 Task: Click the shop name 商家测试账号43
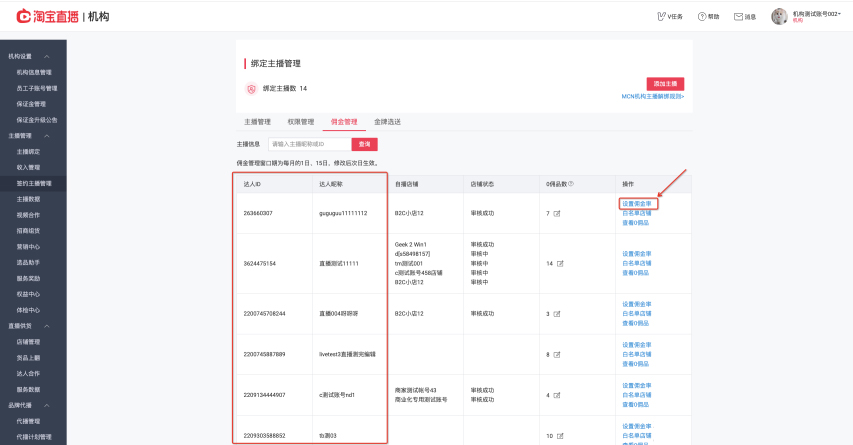pyautogui.click(x=416, y=391)
